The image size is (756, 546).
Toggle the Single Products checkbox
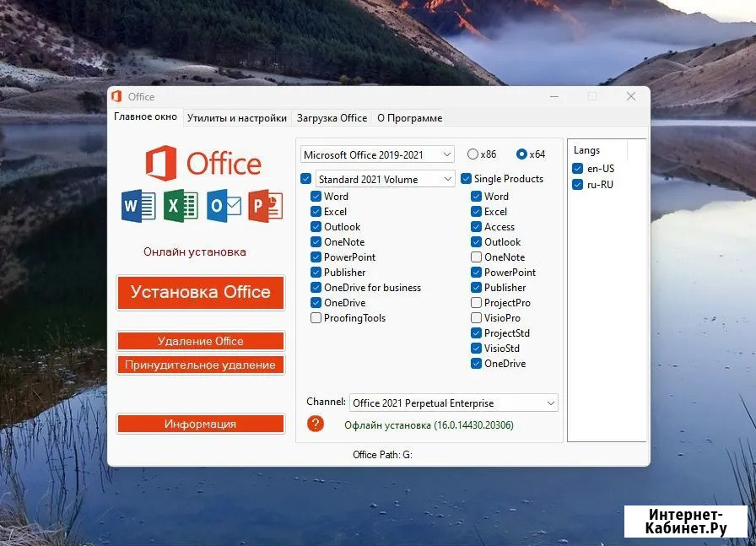(x=466, y=179)
